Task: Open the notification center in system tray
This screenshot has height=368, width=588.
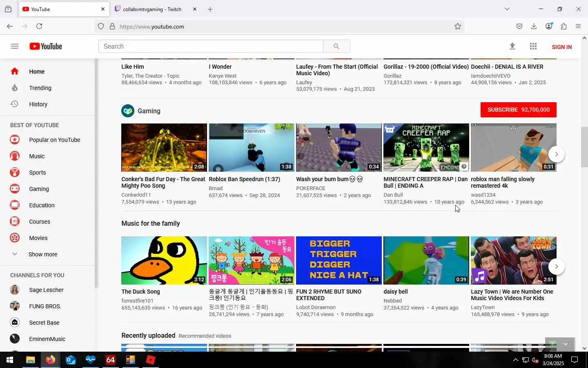Action: (x=575, y=360)
